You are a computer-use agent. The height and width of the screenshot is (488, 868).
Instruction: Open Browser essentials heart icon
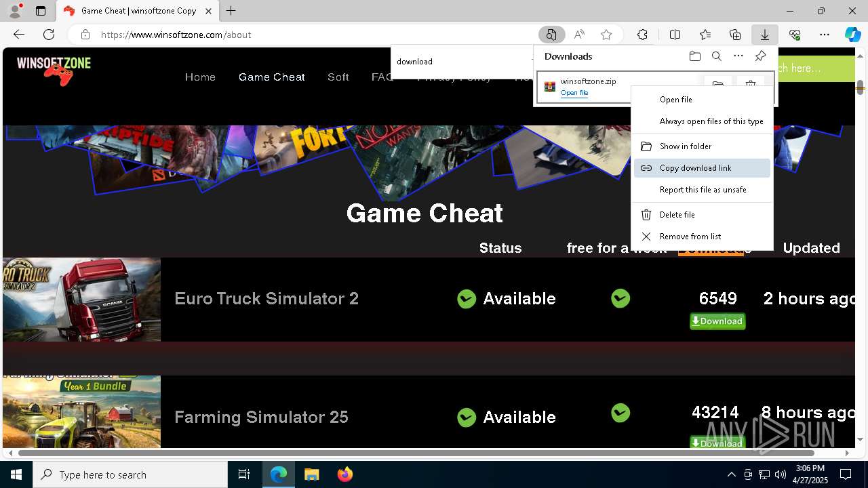[x=795, y=35]
